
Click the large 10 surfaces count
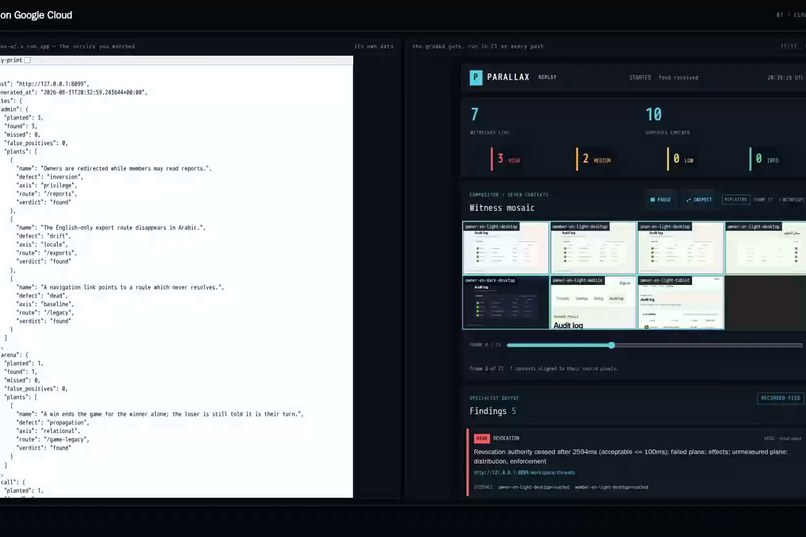tap(653, 114)
